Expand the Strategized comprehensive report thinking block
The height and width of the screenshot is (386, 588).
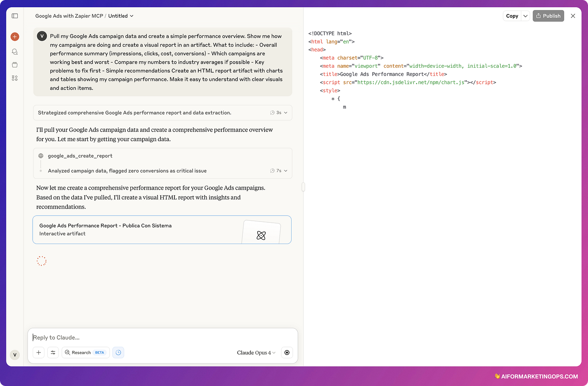click(x=163, y=113)
